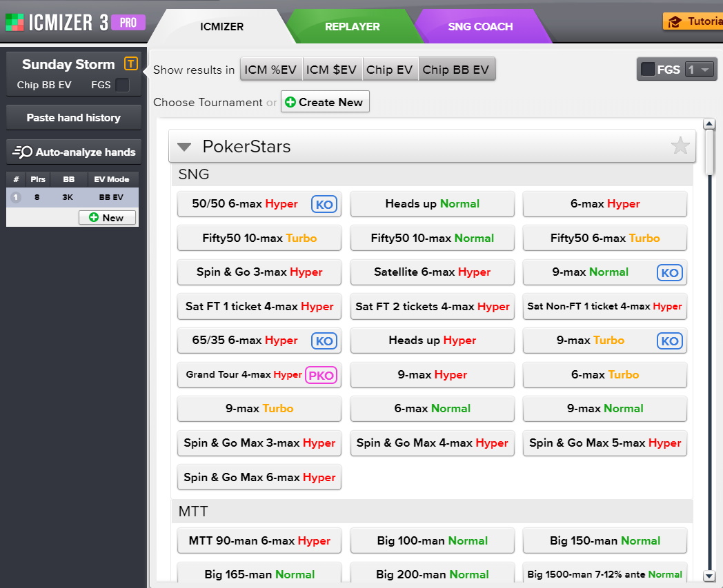Click Create New tournament button

[x=325, y=102]
